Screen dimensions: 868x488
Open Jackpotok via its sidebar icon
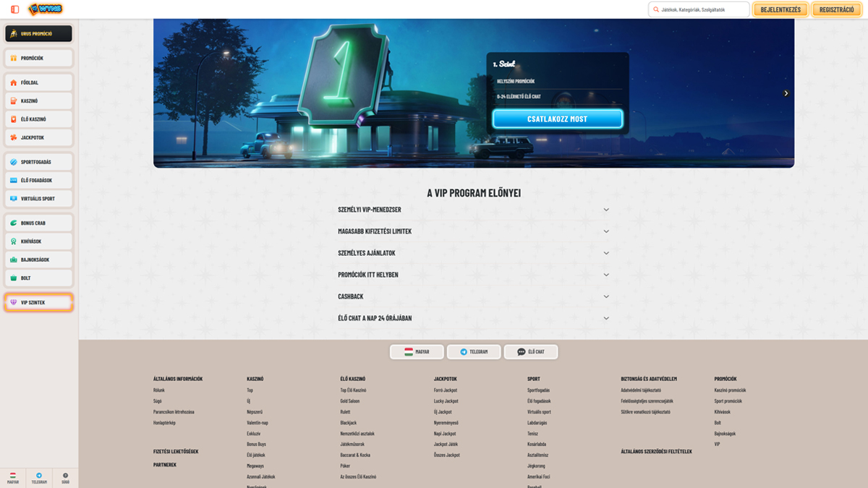point(14,137)
